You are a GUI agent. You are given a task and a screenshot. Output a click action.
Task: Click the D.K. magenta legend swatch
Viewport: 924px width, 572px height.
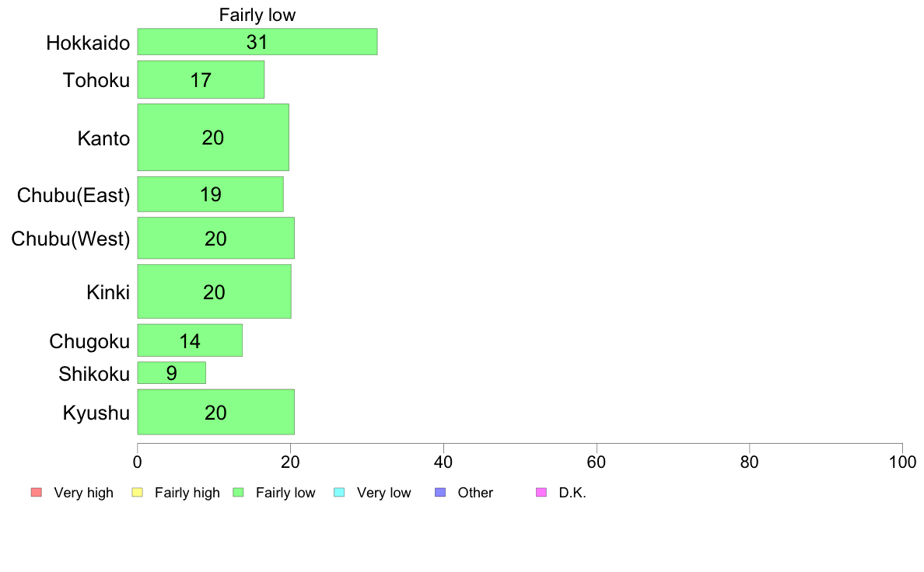click(541, 493)
